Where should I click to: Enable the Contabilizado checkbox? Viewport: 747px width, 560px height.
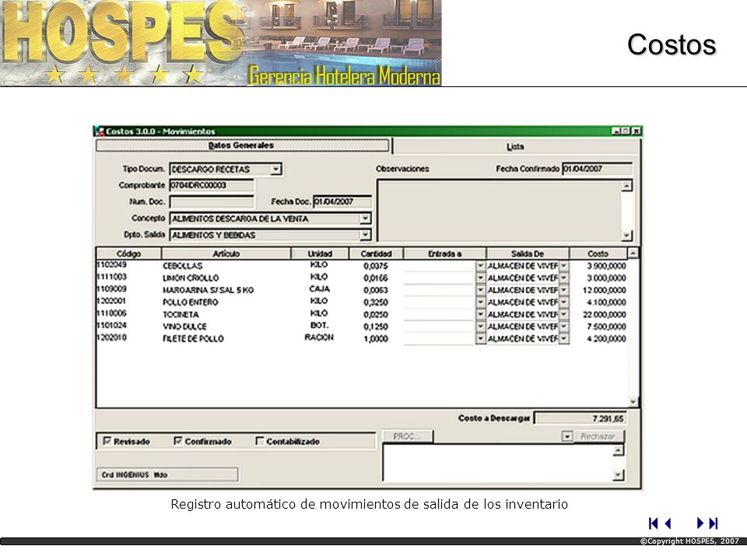tap(260, 441)
